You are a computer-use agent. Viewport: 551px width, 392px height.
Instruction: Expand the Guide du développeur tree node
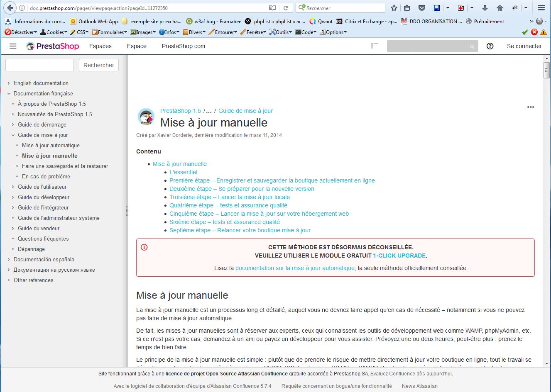click(x=13, y=197)
